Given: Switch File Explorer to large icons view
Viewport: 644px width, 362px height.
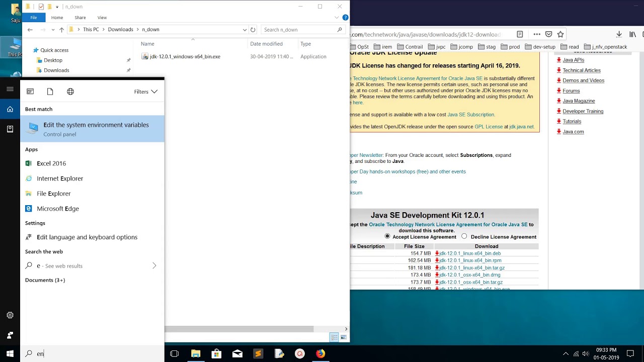Looking at the screenshot, I should [x=344, y=337].
